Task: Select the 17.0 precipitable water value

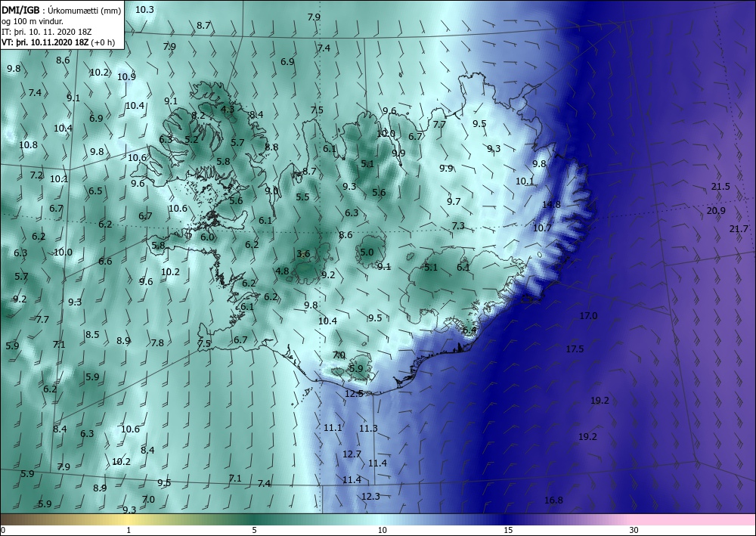Action: tap(588, 316)
